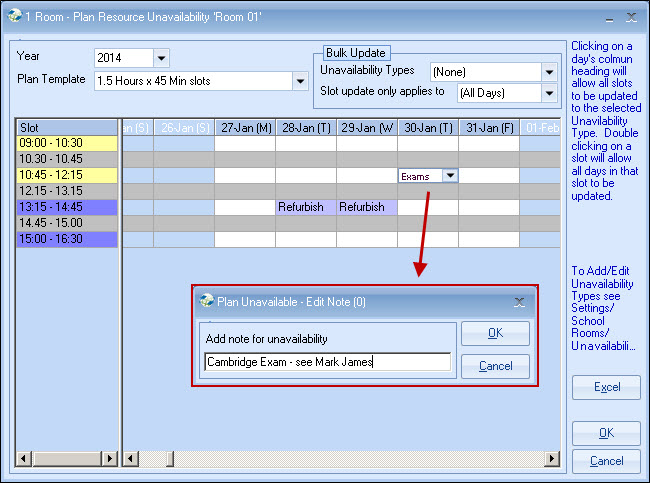Confirm the note with dialog OK button
The image size is (650, 483).
(495, 335)
